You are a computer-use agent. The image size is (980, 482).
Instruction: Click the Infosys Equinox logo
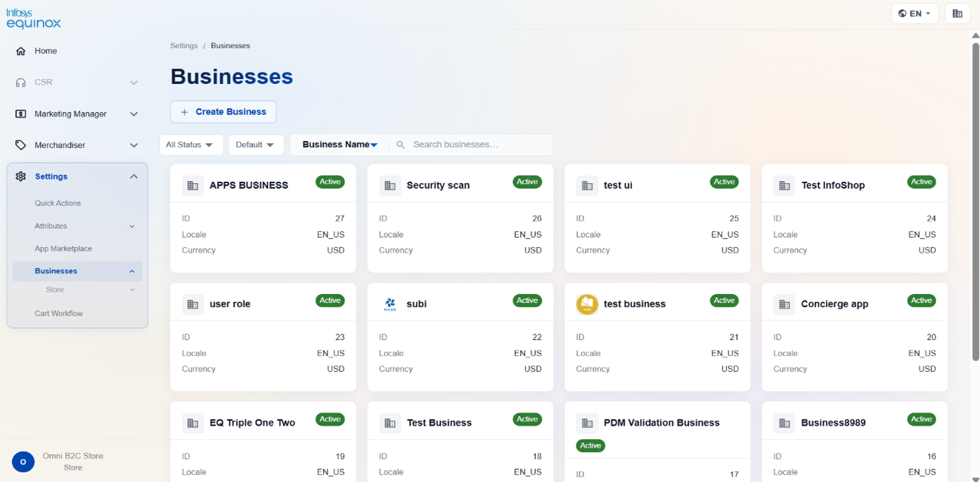[33, 19]
